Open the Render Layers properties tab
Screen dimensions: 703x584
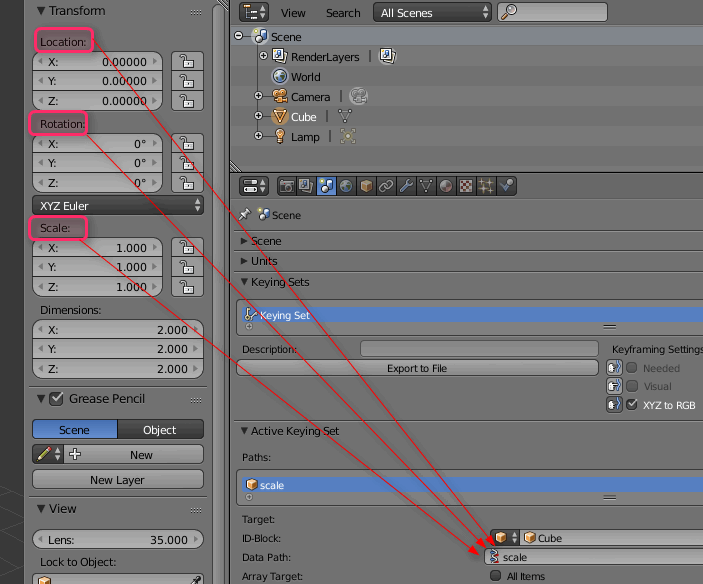click(x=306, y=186)
